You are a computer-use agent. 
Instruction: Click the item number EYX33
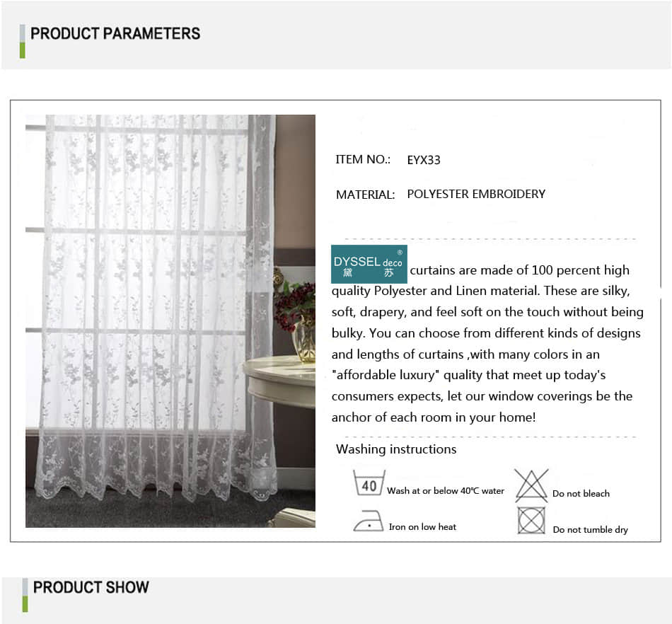tap(424, 160)
